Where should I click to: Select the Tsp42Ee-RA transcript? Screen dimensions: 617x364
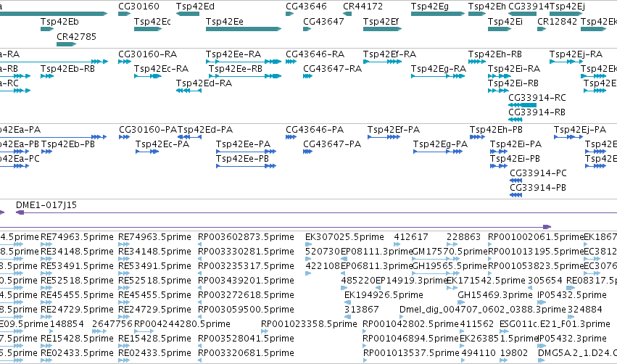click(x=244, y=62)
